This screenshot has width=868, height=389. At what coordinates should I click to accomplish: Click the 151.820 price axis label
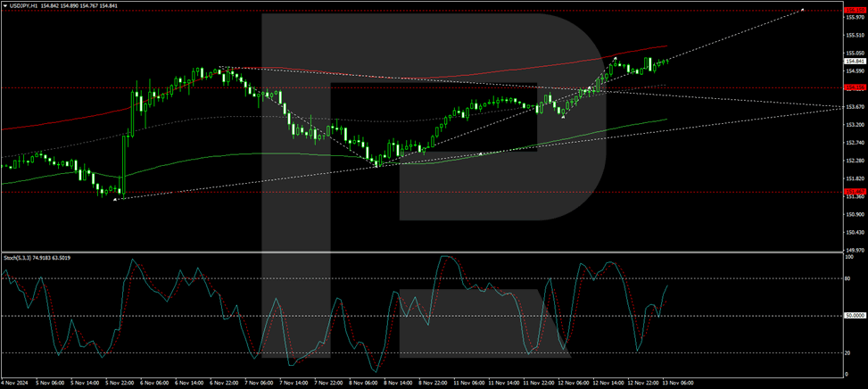[854, 178]
